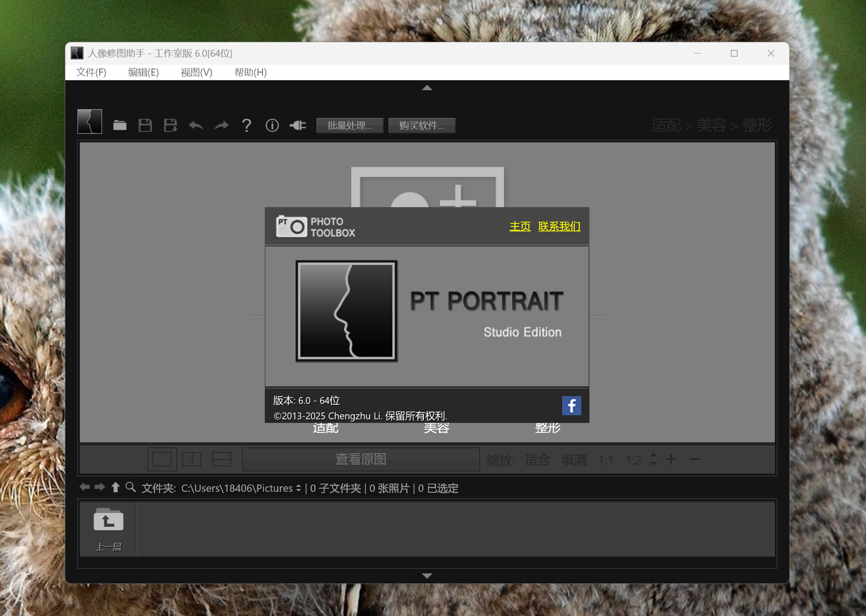Image resolution: width=866 pixels, height=616 pixels.
Task: Select single view layout mode
Action: [x=162, y=459]
